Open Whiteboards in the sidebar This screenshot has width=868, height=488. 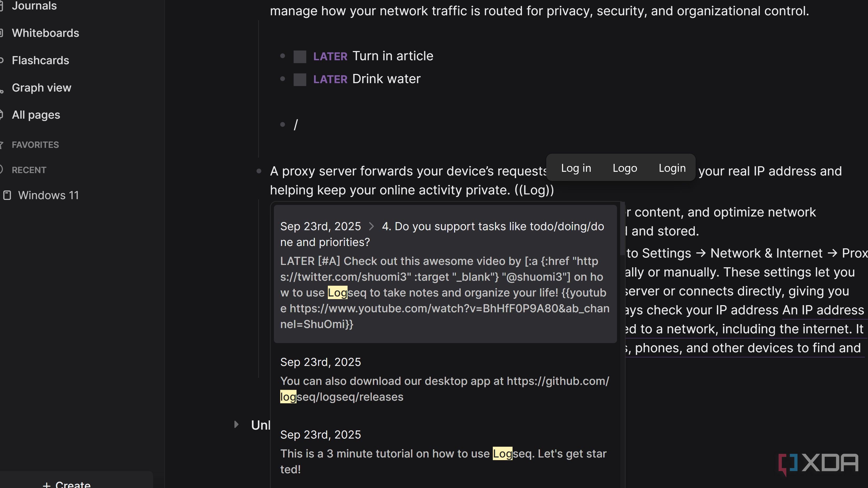click(45, 33)
